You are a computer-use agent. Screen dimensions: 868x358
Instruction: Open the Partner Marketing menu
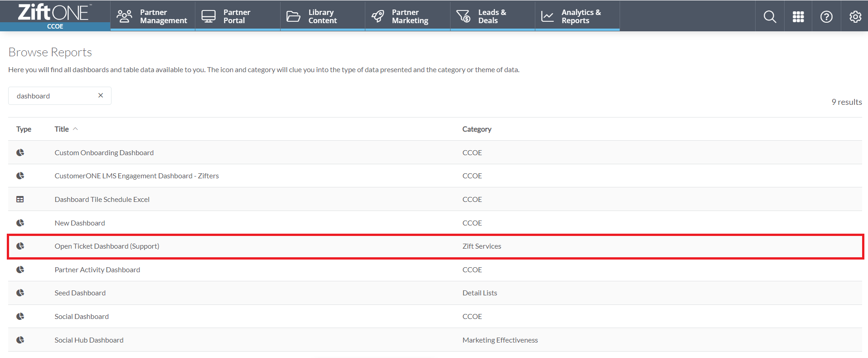[407, 16]
